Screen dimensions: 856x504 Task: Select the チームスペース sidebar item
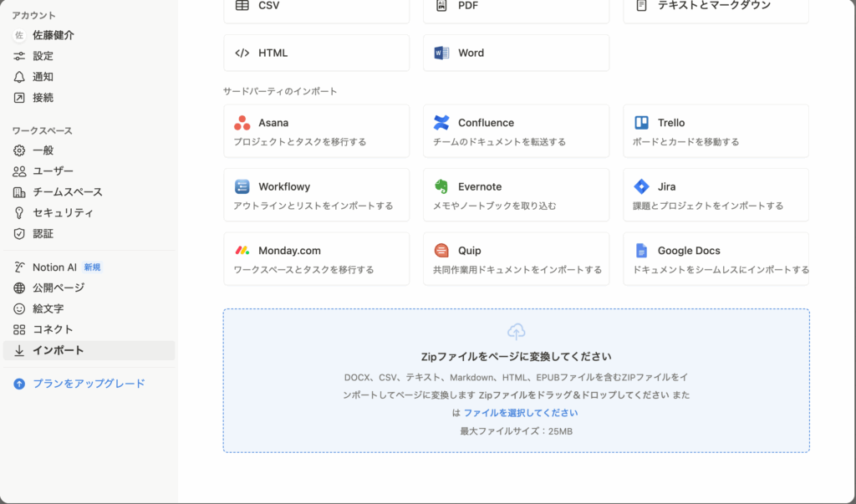[x=67, y=192]
